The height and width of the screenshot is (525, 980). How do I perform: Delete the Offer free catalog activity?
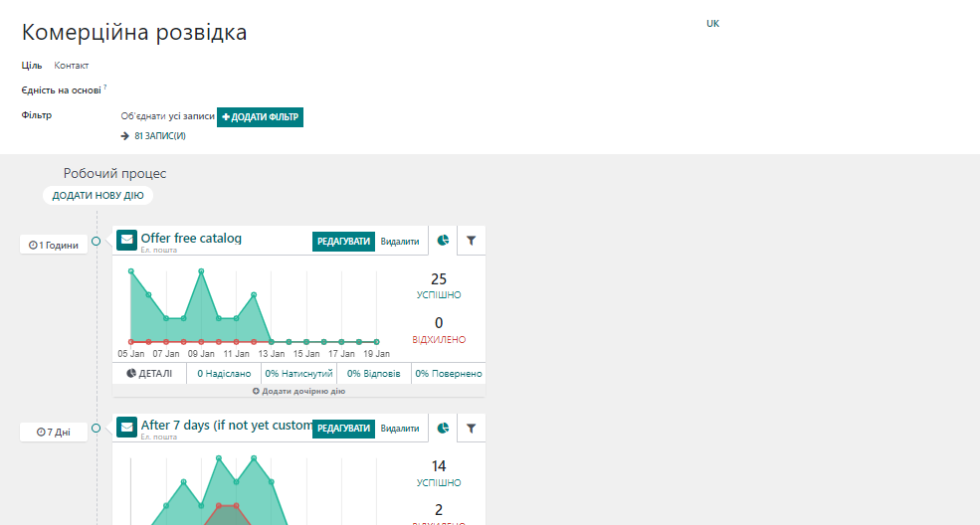point(400,241)
